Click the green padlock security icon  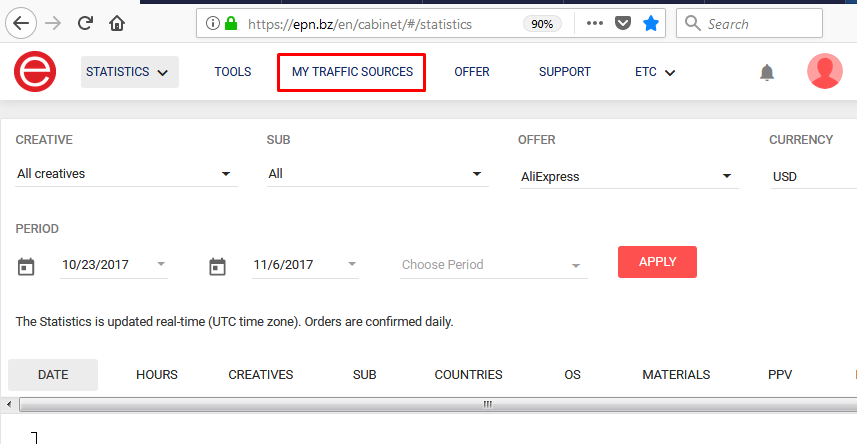coord(231,24)
